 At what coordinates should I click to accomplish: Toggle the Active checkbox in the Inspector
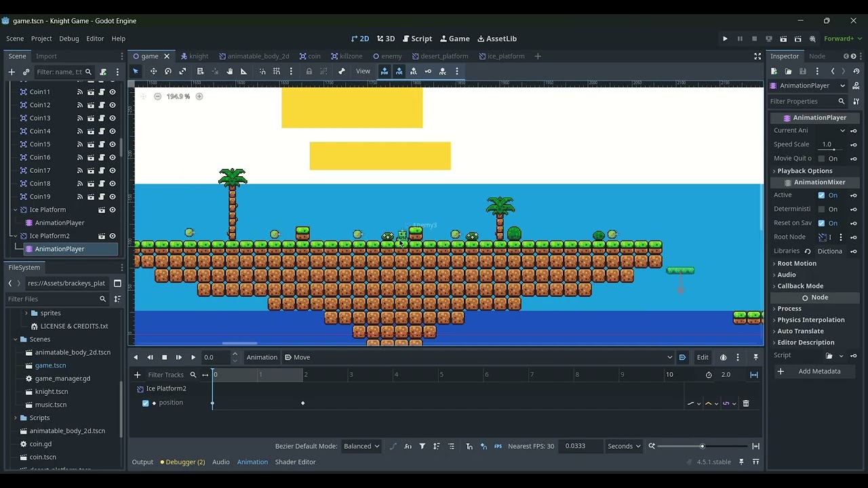point(821,195)
